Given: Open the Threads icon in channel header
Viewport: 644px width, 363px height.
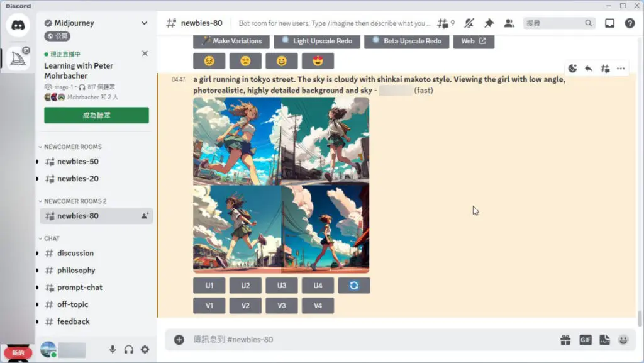Looking at the screenshot, I should [x=445, y=23].
